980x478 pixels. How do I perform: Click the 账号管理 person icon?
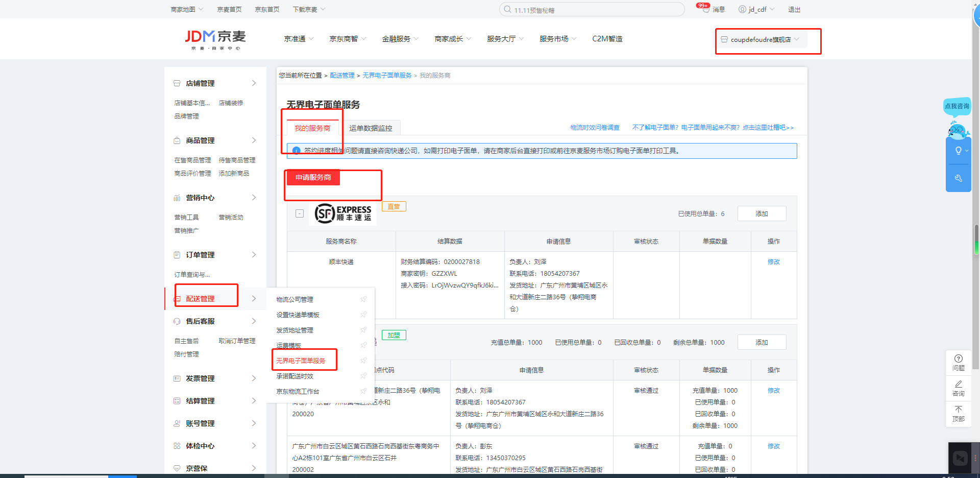pyautogui.click(x=177, y=423)
